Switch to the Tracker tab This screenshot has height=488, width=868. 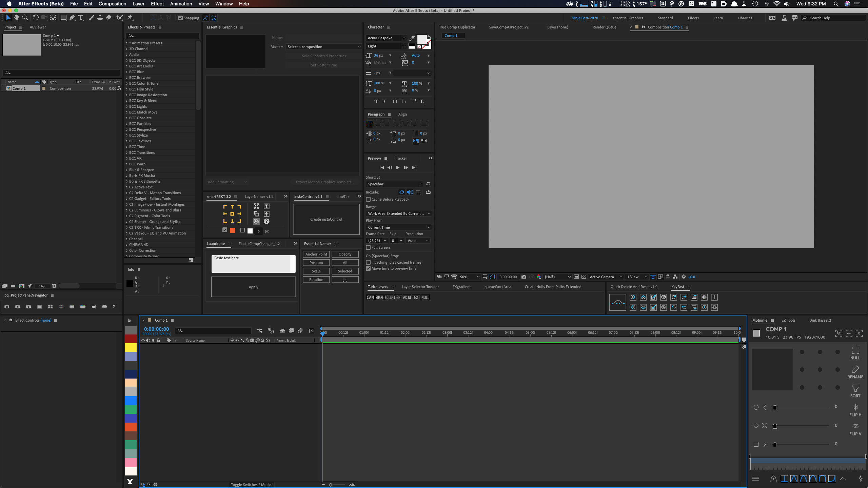click(400, 158)
